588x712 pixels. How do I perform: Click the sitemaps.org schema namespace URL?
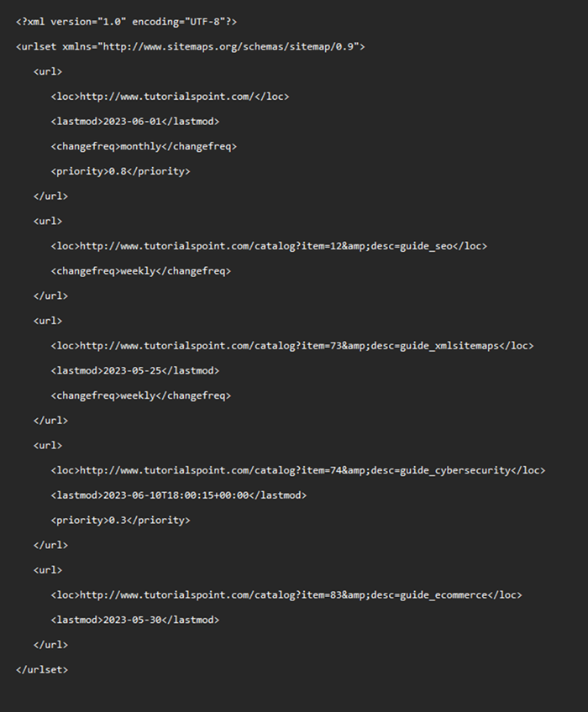click(230, 46)
